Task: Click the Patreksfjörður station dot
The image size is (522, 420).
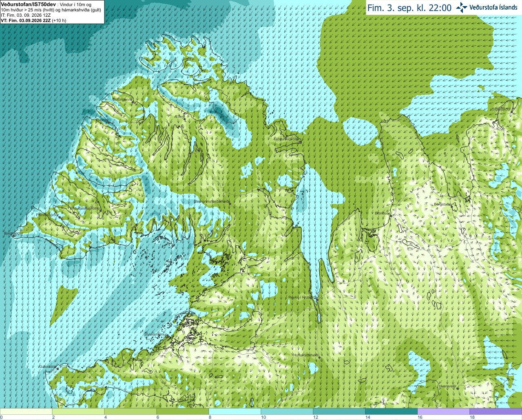Action: point(60,218)
